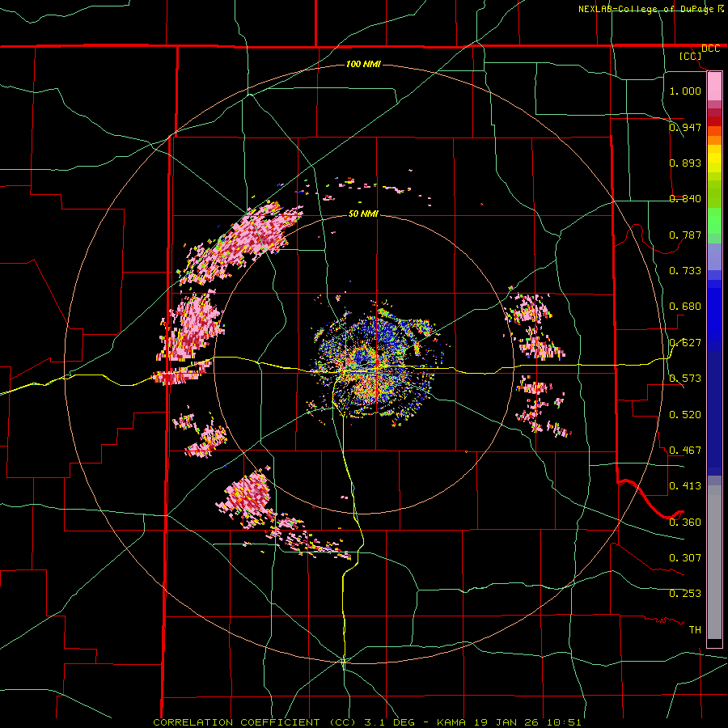The height and width of the screenshot is (728, 728).
Task: Click the "KAMA" radar site identifier
Action: coord(451,722)
